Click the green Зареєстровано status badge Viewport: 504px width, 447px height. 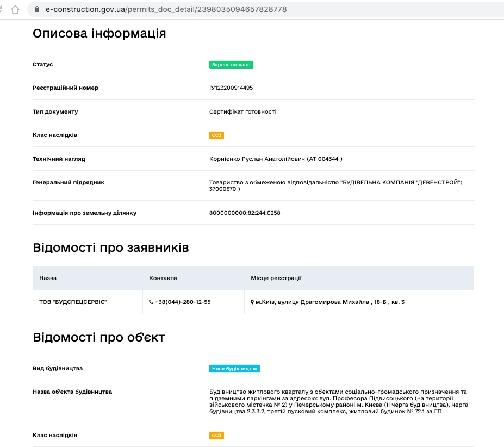pyautogui.click(x=231, y=65)
